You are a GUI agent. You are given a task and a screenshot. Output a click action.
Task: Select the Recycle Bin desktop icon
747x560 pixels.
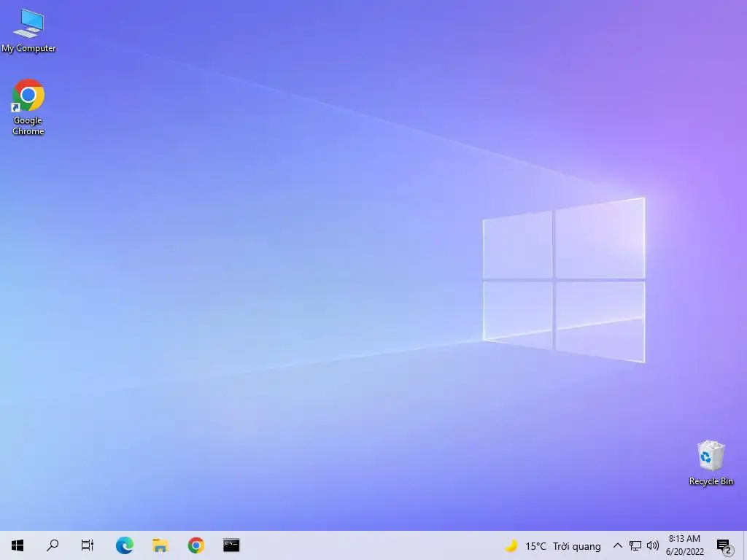[x=711, y=463]
